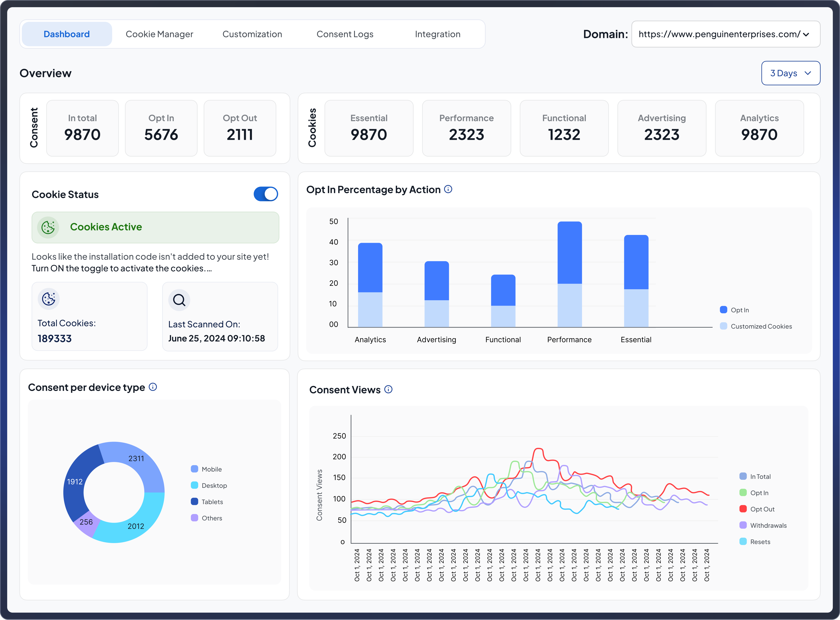Toggle Withdrawals series in Consent Views legend
The image size is (840, 620).
[763, 526]
